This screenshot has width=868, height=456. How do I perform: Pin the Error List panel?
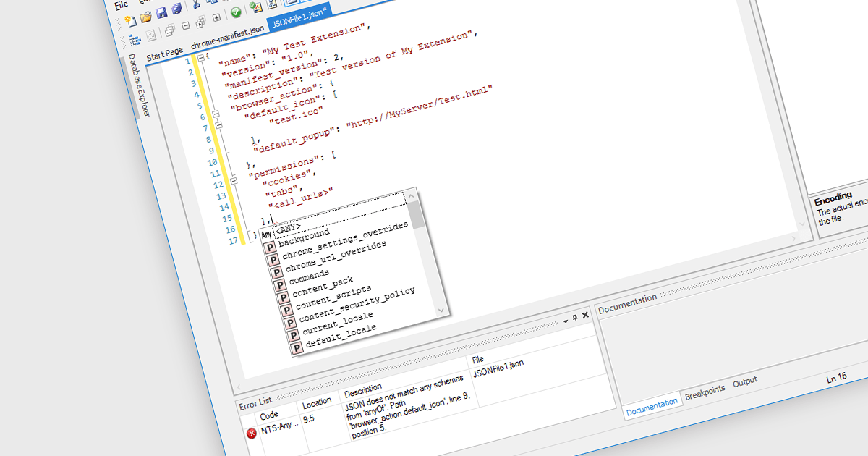pos(575,318)
